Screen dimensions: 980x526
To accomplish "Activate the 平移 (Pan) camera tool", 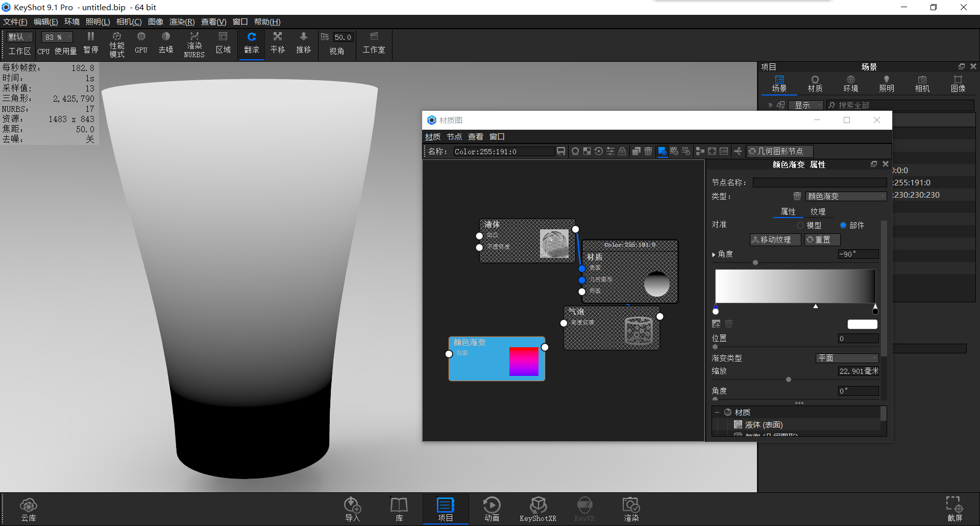I will [x=277, y=43].
